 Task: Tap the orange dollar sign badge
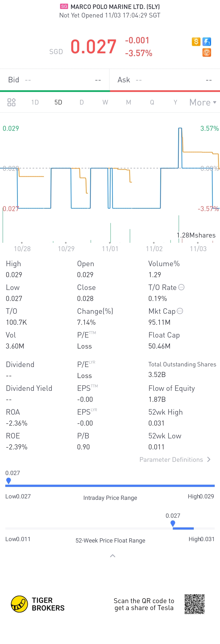(196, 41)
